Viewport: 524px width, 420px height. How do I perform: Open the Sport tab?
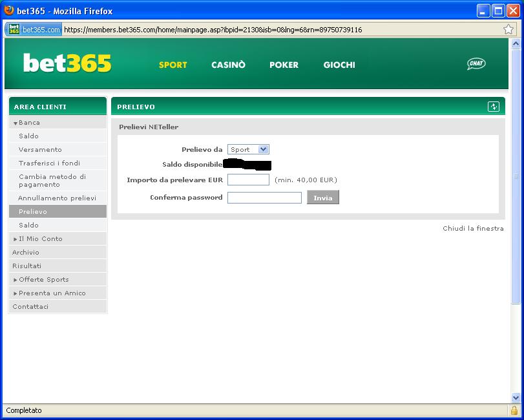click(x=173, y=65)
